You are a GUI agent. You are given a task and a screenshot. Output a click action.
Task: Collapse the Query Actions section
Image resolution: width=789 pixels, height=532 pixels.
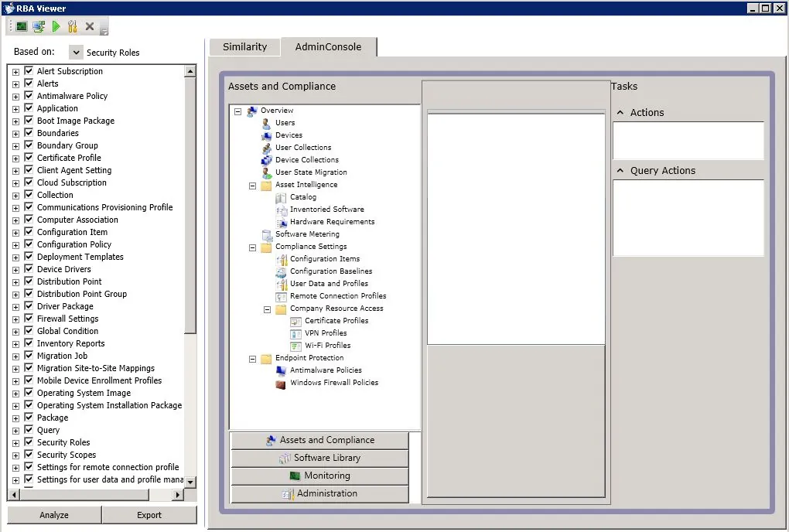coord(620,170)
